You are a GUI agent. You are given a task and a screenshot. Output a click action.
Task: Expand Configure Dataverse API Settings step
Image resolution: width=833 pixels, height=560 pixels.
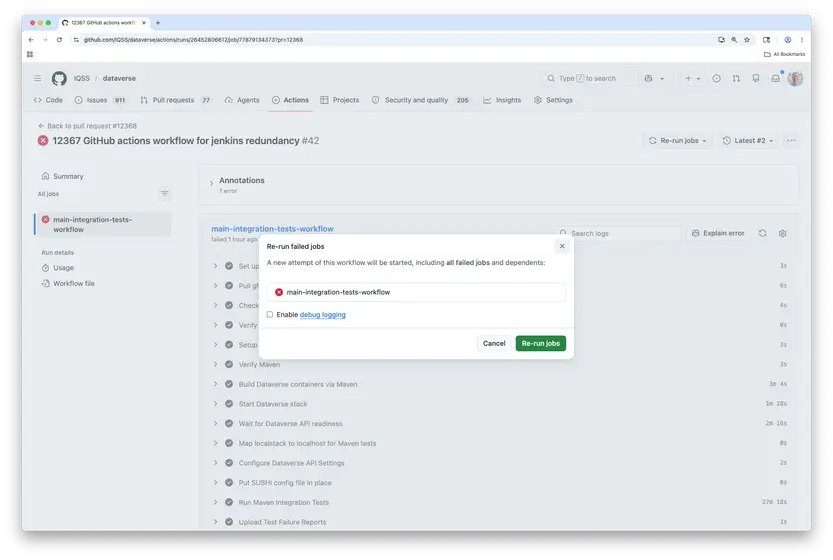215,463
